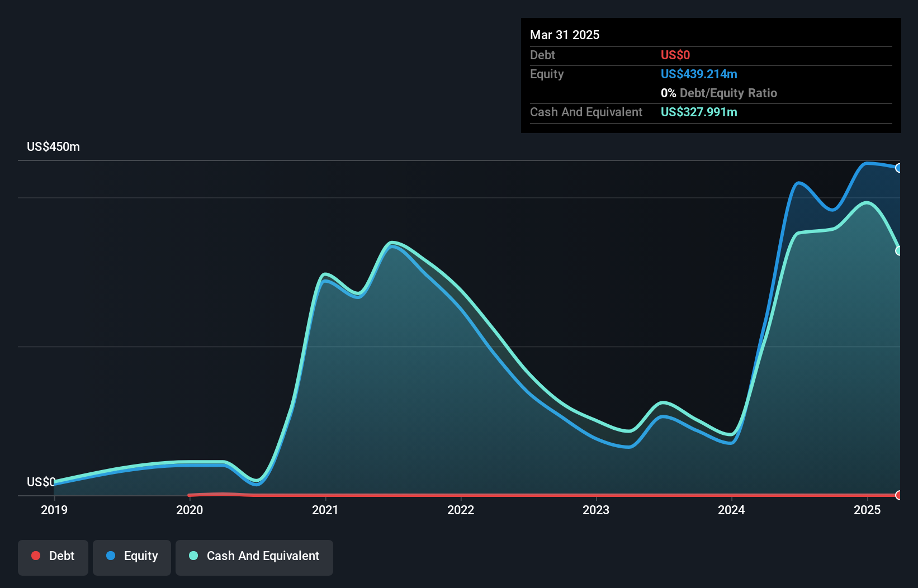
Task: Click Cash And Equivalent label in tooltip
Action: pyautogui.click(x=586, y=112)
